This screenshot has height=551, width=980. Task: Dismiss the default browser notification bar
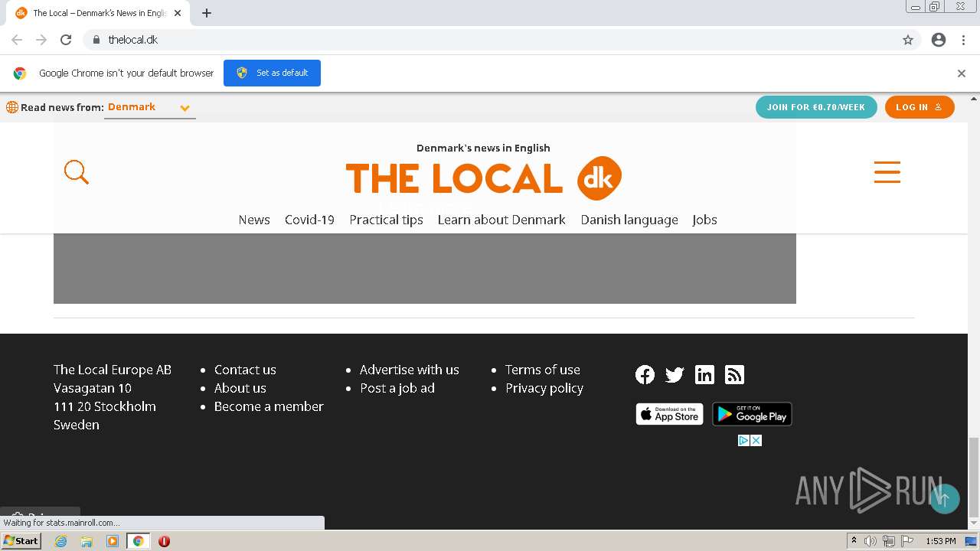(x=962, y=73)
